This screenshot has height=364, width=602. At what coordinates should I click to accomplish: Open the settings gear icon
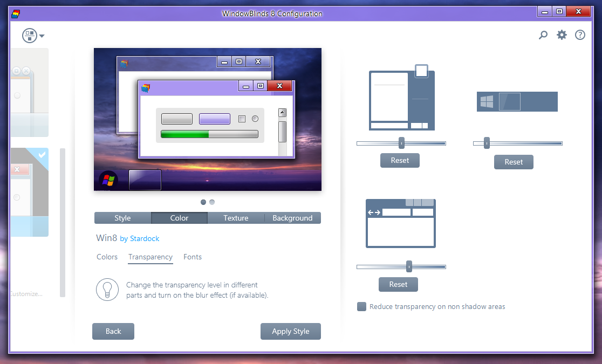click(x=562, y=35)
